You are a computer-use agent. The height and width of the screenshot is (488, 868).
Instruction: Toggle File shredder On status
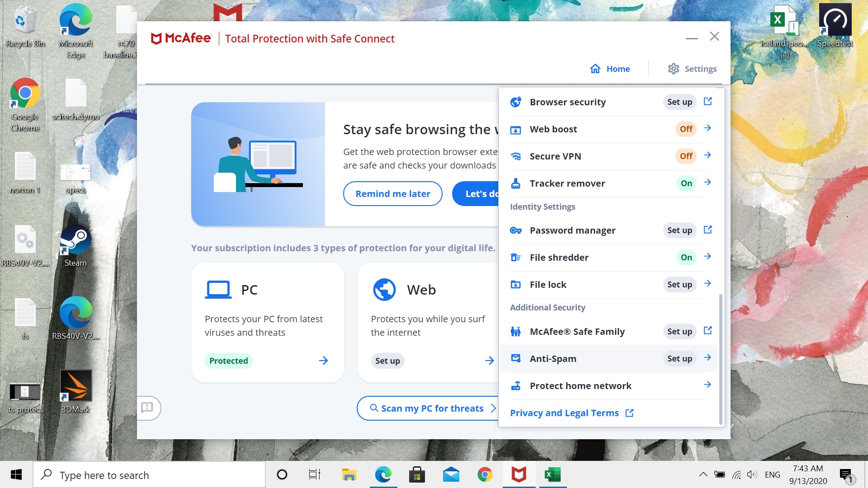[686, 258]
